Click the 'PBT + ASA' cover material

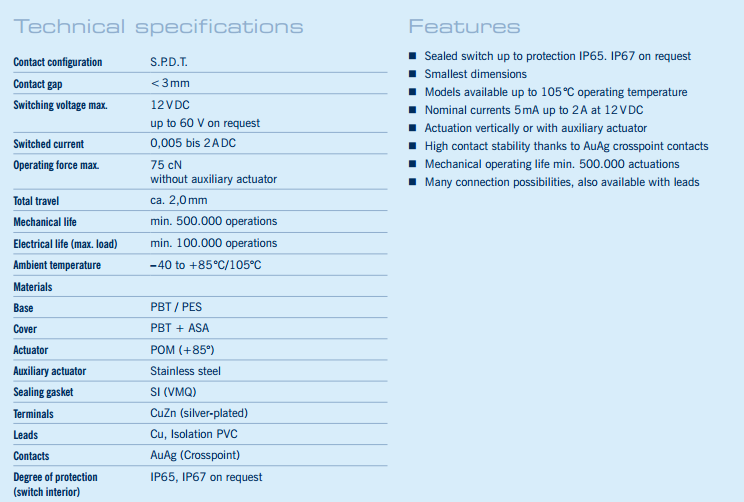pos(180,328)
